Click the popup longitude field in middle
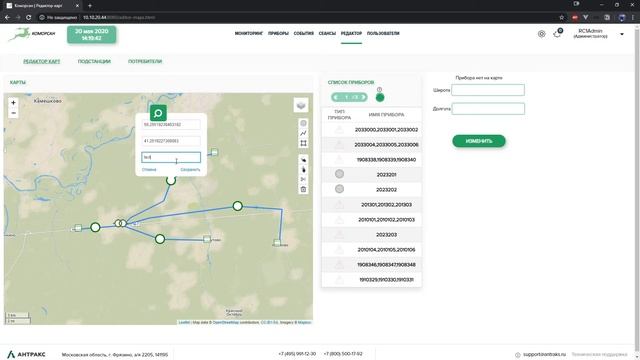Viewport: 640px width, 360px height. 171,141
